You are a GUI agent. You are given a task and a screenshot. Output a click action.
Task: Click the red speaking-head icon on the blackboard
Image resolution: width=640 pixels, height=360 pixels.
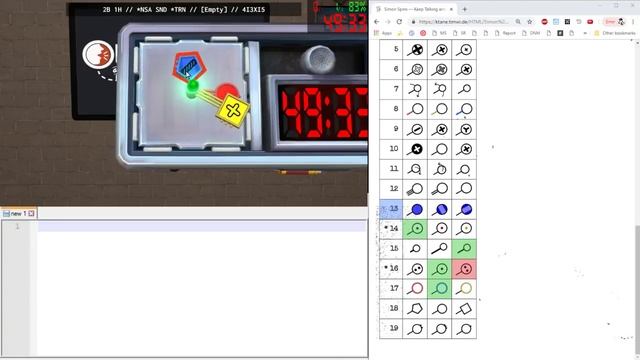click(98, 54)
